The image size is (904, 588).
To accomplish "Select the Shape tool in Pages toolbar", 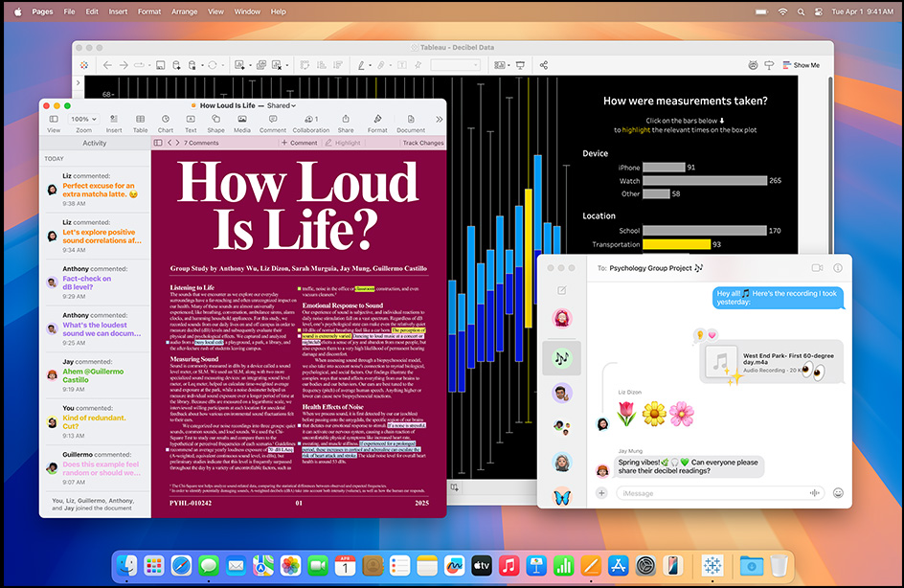I will (215, 120).
